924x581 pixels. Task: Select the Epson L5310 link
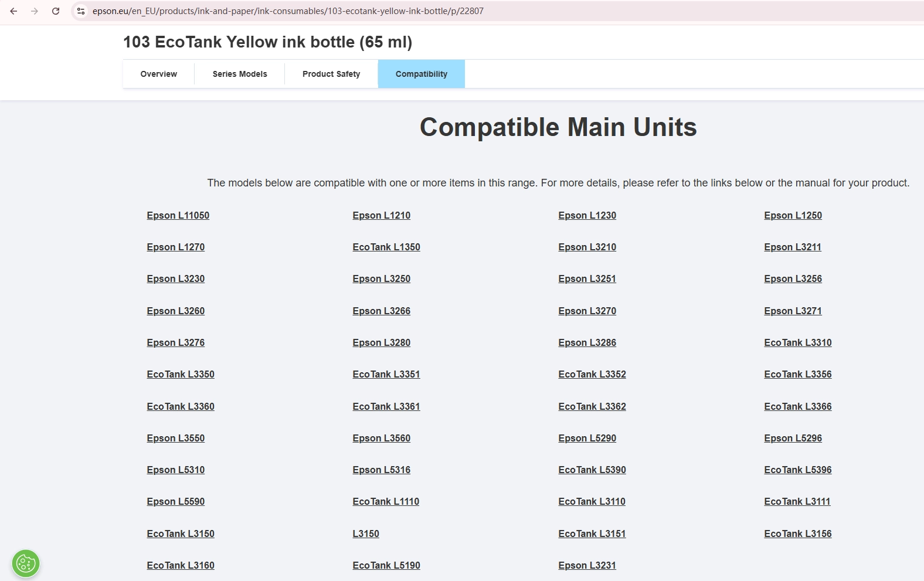pyautogui.click(x=175, y=470)
